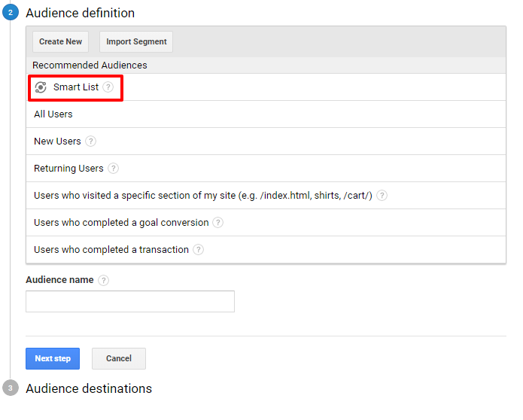523x420 pixels.
Task: Select the Returning Users audience
Action: pos(68,169)
